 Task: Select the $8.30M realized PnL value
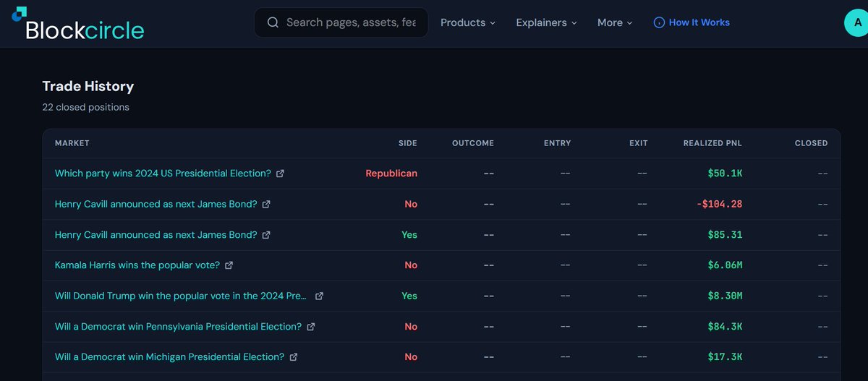[725, 296]
